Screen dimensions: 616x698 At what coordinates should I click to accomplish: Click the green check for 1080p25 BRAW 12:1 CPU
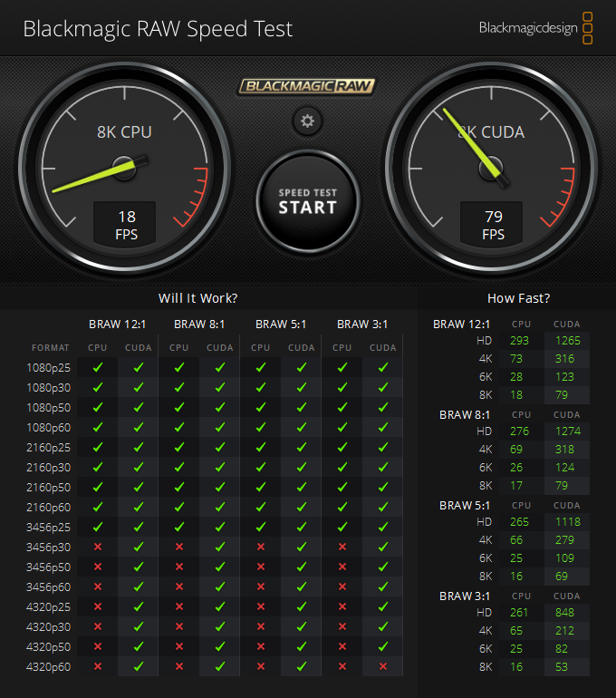[98, 367]
